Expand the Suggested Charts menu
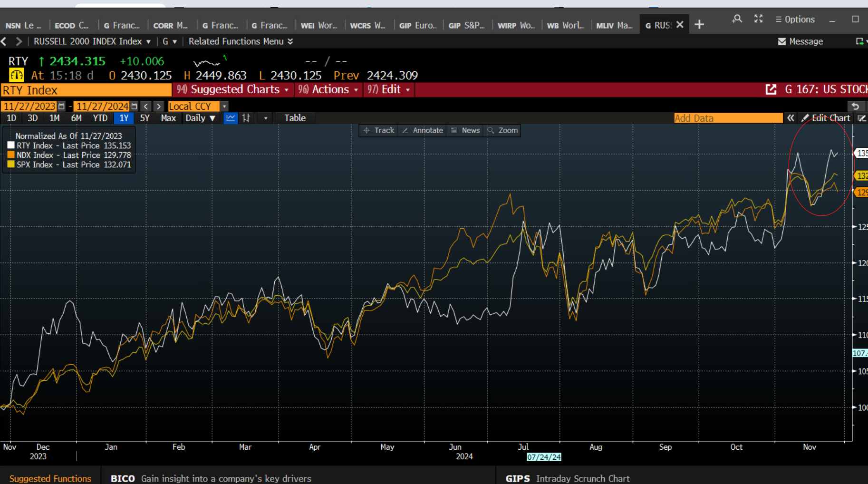This screenshot has height=484, width=868. click(x=233, y=89)
